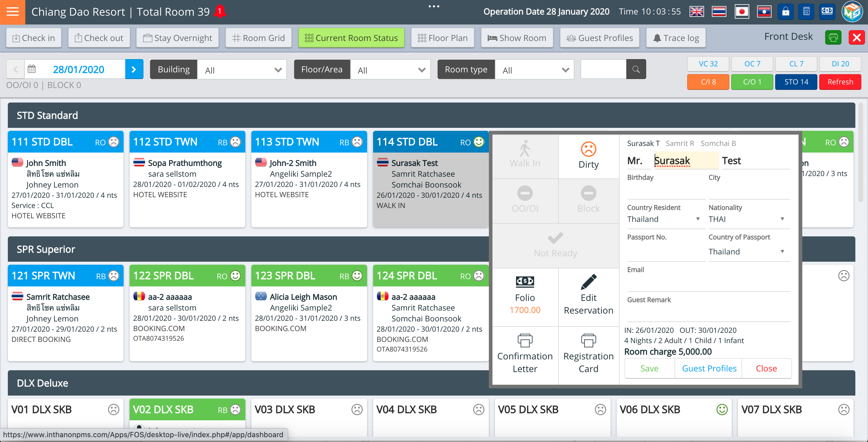Viewport: 868px width, 442px height.
Task: Open the calculator icon in header
Action: pos(806,12)
